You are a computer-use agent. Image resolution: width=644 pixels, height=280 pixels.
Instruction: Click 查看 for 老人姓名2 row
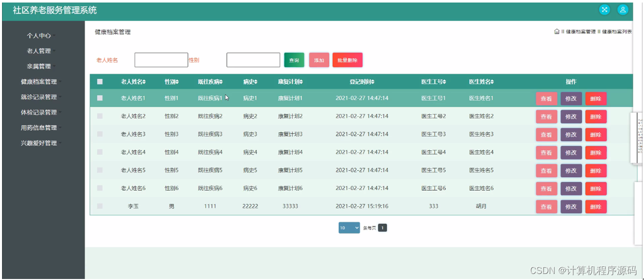point(546,117)
